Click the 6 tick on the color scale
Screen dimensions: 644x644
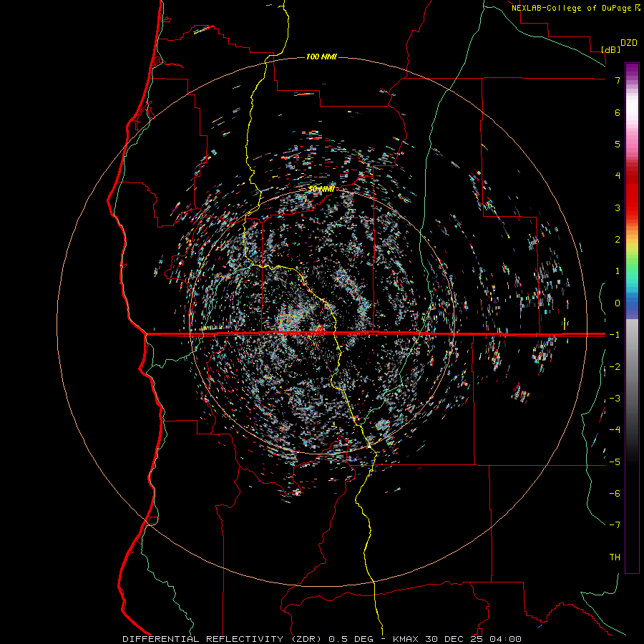pos(618,112)
